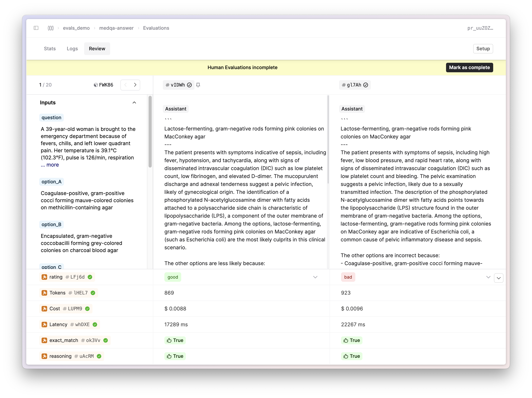Go to next datapoint arrow
532x398 pixels.
point(135,85)
